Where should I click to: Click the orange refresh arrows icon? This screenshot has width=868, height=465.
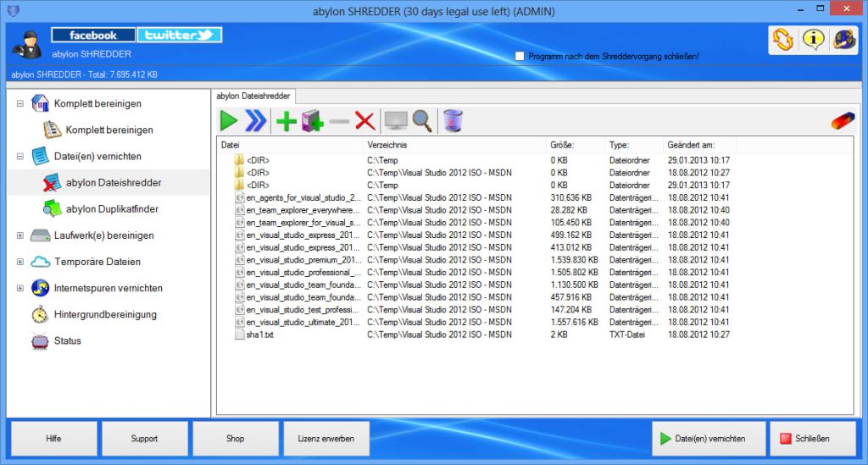pos(783,40)
